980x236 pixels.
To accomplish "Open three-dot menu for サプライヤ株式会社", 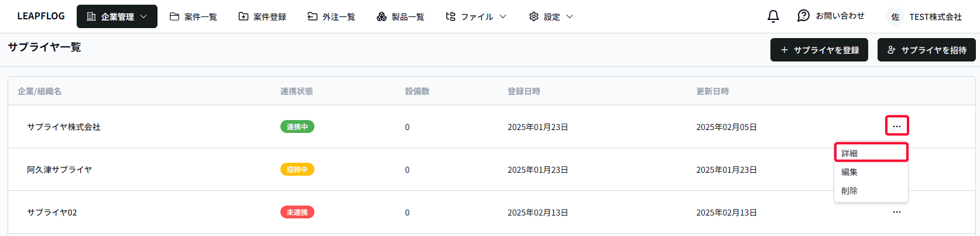I will [x=896, y=126].
